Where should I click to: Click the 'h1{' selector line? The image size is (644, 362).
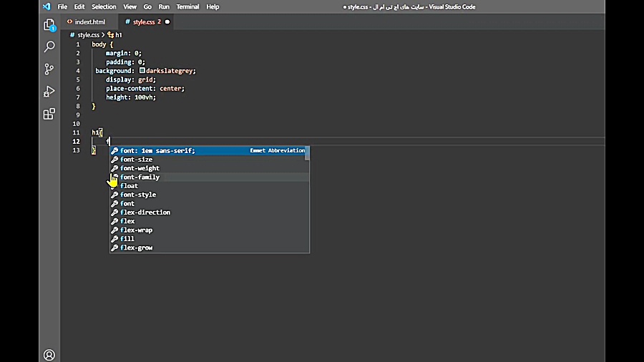tap(97, 132)
